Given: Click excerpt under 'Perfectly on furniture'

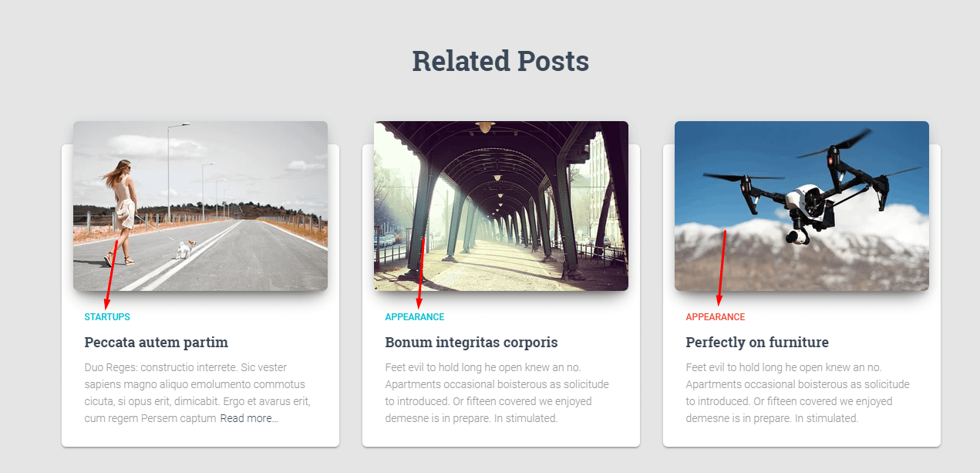Looking at the screenshot, I should pos(798,393).
